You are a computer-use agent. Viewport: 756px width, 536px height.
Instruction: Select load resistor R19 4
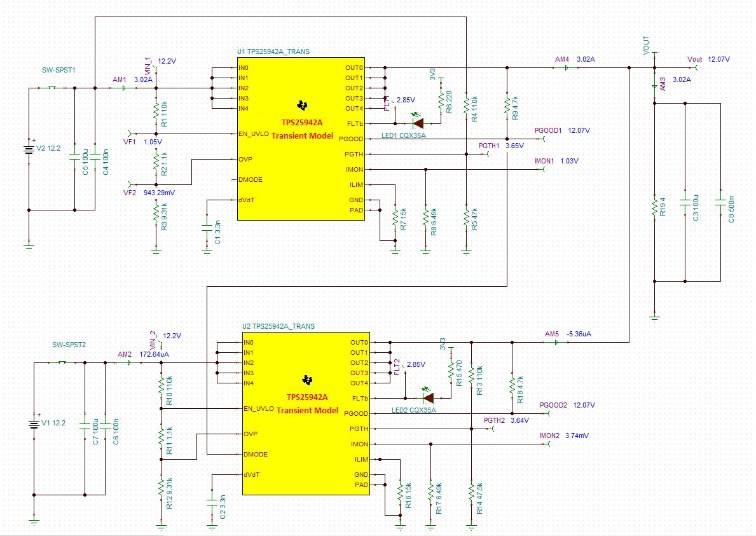coord(654,208)
